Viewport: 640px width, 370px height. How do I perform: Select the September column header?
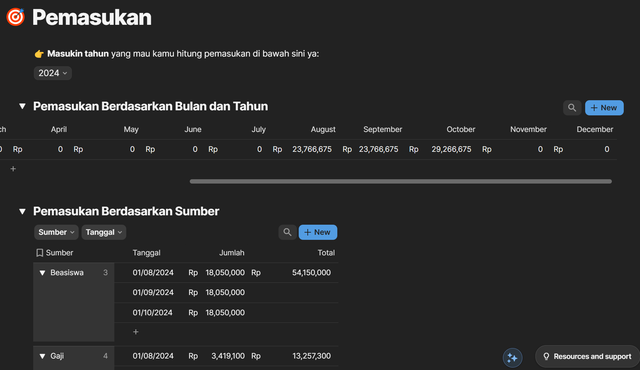382,129
